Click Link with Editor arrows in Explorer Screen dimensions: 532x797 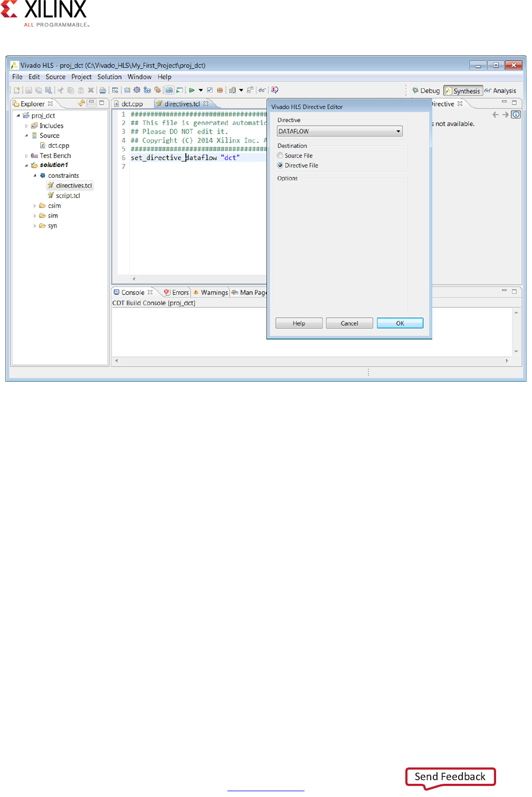tap(82, 103)
